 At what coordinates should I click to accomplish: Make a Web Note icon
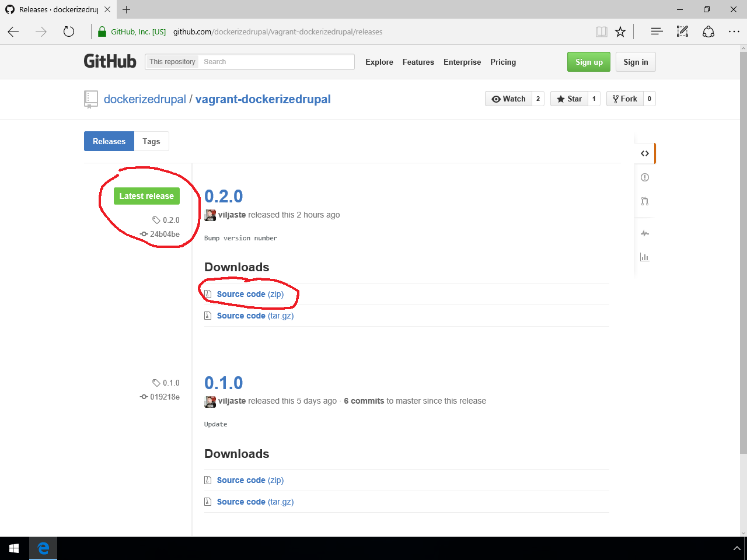point(682,32)
